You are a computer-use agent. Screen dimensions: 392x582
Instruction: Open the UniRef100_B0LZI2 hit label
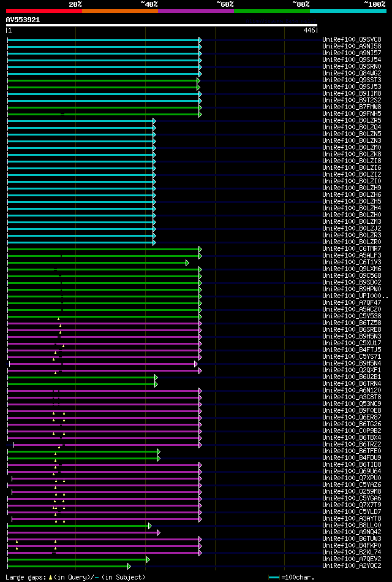tap(352, 174)
